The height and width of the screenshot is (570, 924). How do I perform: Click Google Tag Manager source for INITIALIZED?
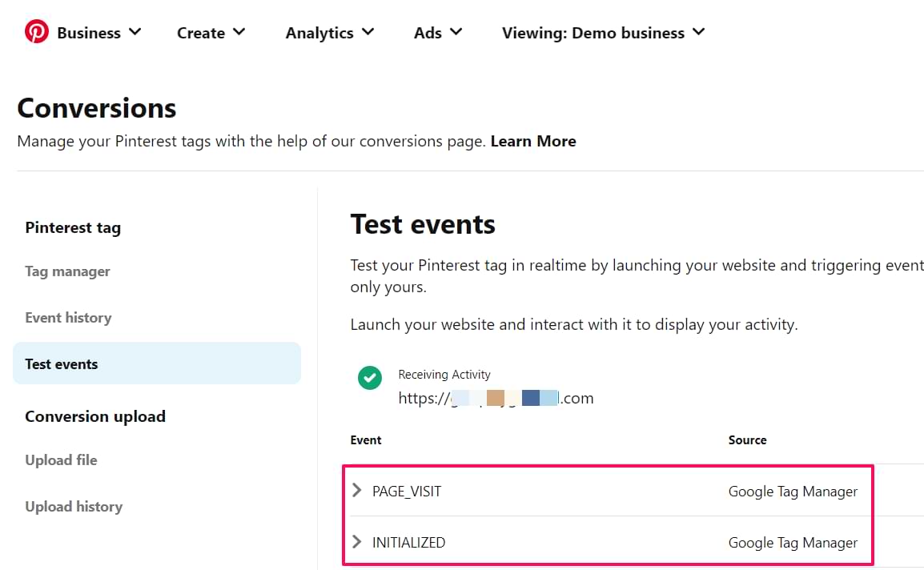[x=793, y=542]
